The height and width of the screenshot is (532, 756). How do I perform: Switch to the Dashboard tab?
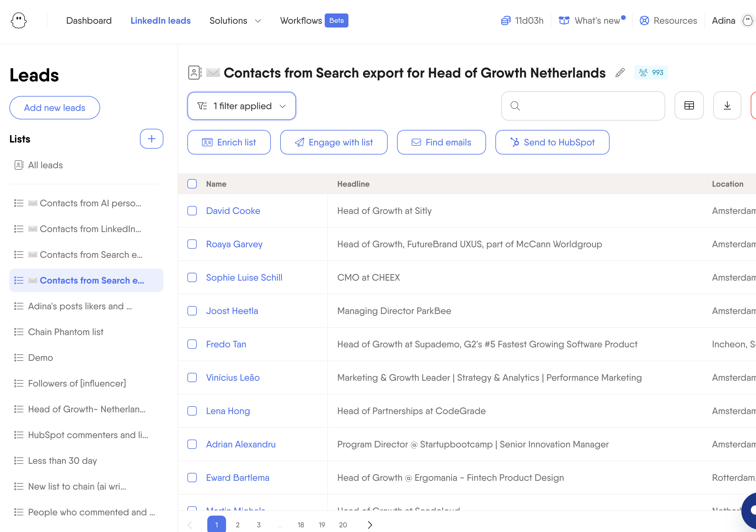click(89, 20)
